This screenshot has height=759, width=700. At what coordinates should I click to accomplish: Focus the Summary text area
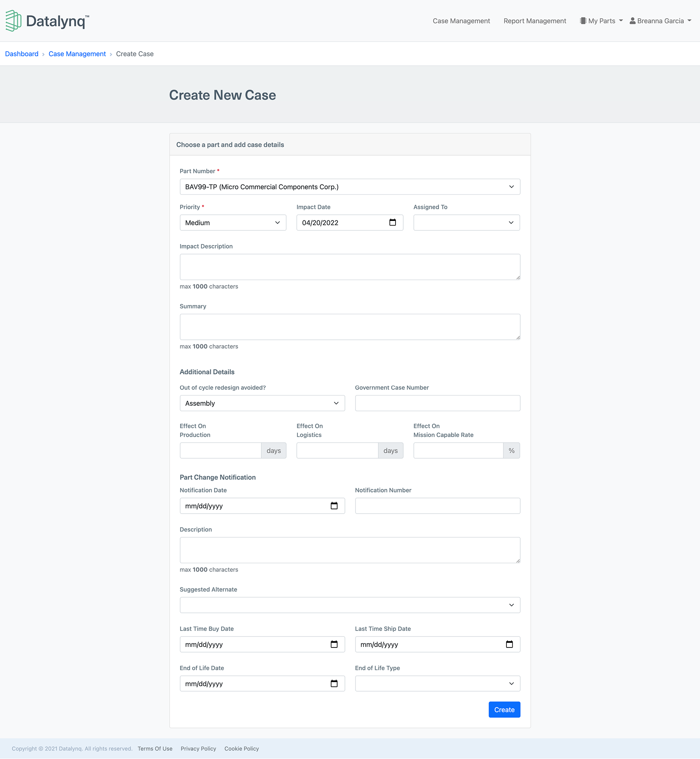350,327
